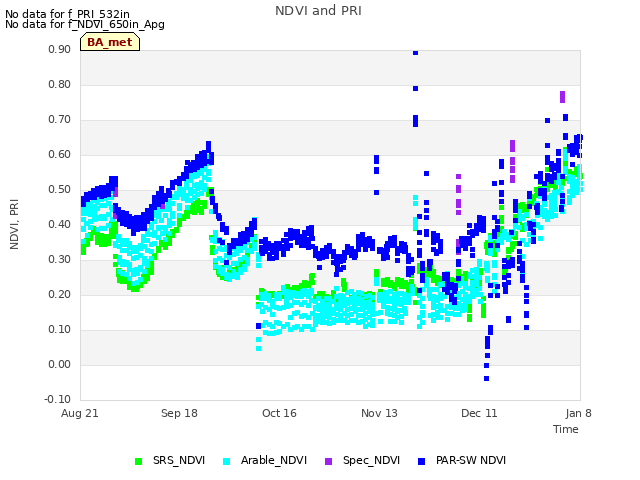The height and width of the screenshot is (480, 640).
Task: Click the 0.00 y-axis tick label
Action: point(59,364)
